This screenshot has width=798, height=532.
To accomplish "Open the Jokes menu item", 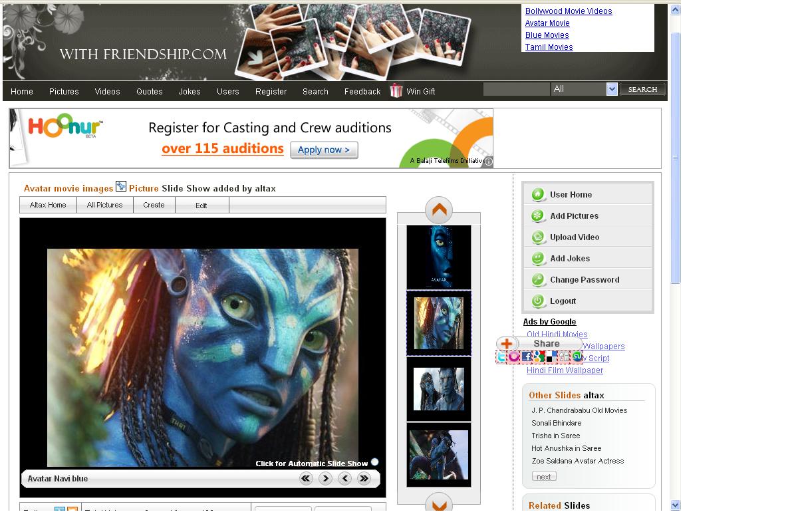I will click(190, 92).
